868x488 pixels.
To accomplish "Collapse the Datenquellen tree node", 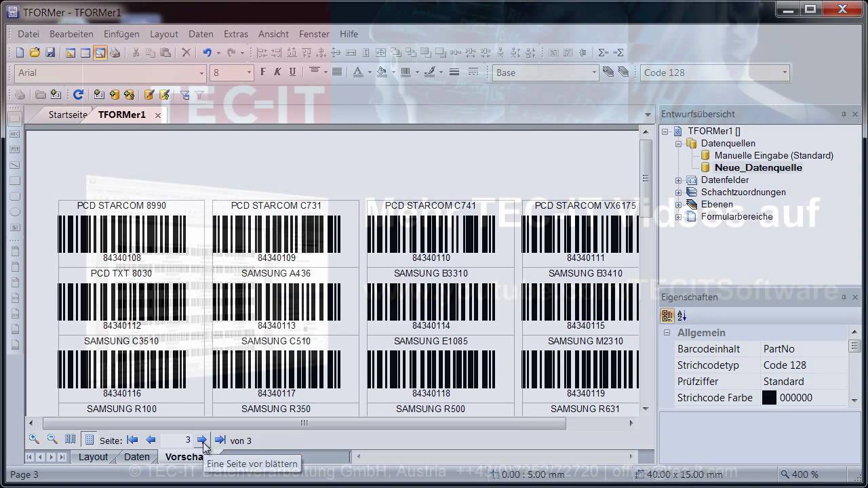I will tap(678, 144).
